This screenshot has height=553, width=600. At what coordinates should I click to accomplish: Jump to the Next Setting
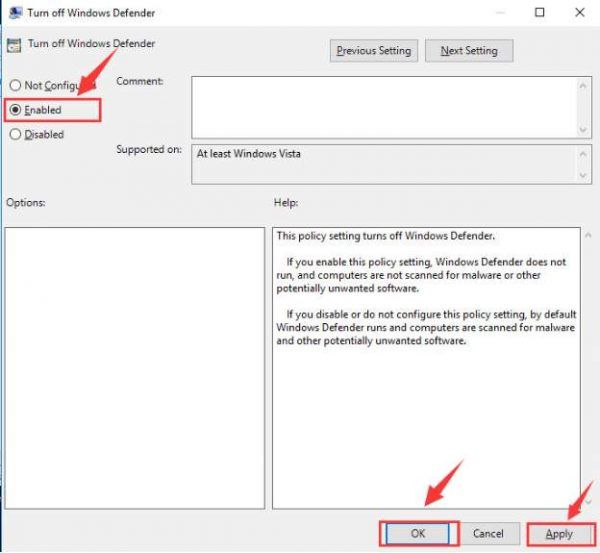pyautogui.click(x=468, y=50)
